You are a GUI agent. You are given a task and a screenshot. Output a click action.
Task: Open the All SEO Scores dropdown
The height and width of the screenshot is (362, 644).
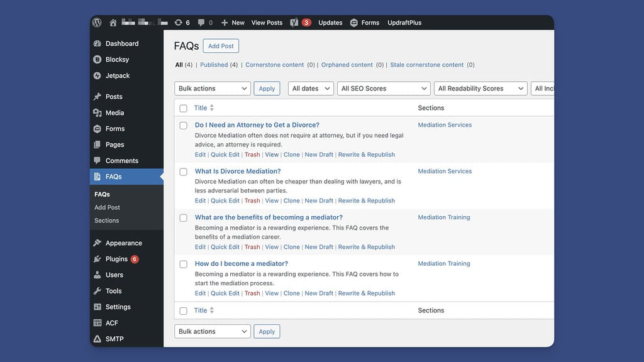[383, 88]
